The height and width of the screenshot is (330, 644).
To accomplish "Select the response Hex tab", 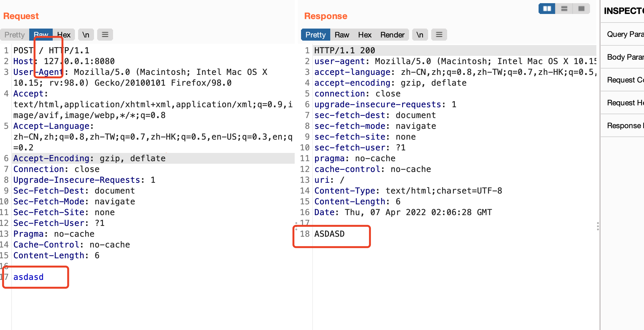I will click(x=365, y=35).
